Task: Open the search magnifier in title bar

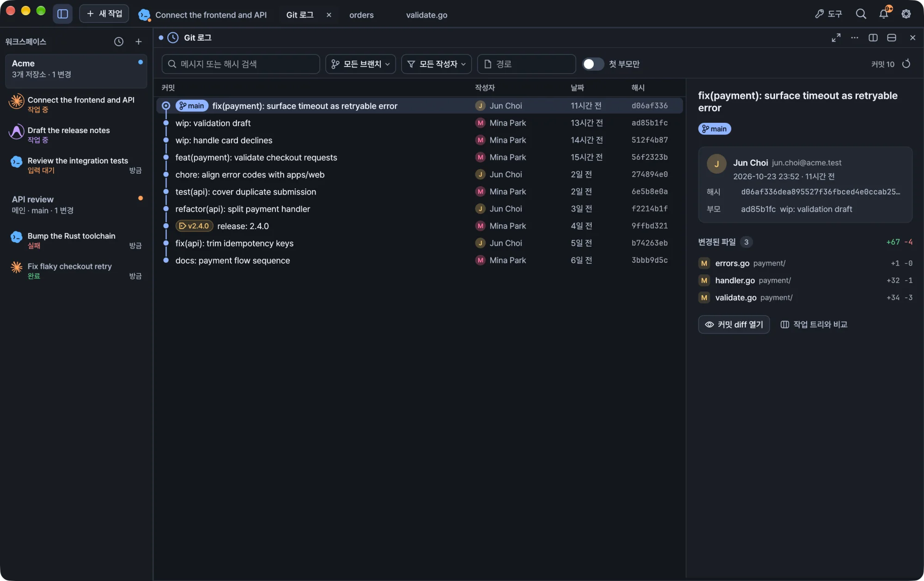Action: (861, 14)
